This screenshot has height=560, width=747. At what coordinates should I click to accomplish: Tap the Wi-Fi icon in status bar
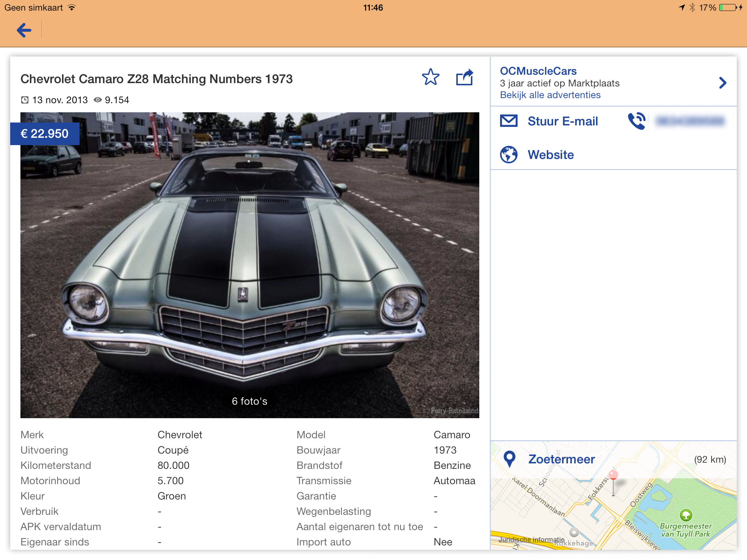(x=72, y=8)
